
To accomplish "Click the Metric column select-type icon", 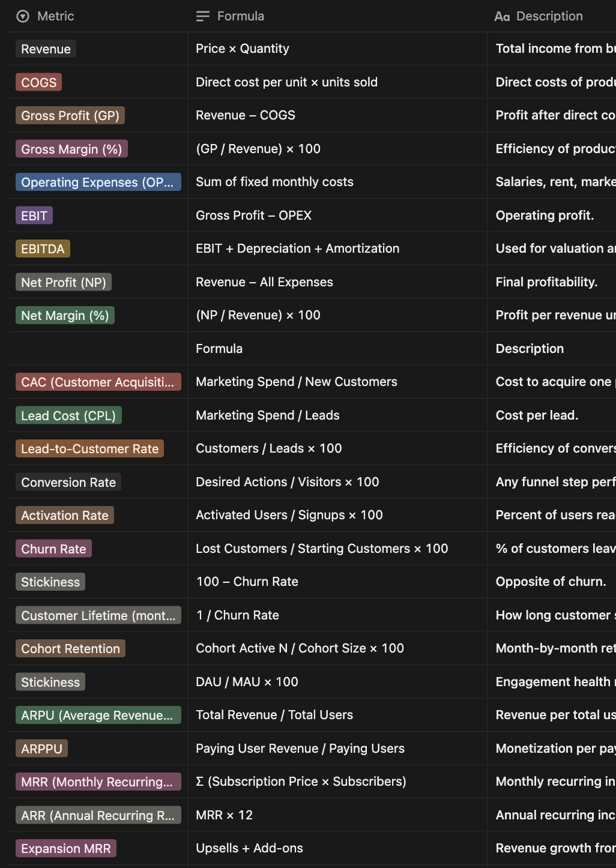I will click(23, 16).
